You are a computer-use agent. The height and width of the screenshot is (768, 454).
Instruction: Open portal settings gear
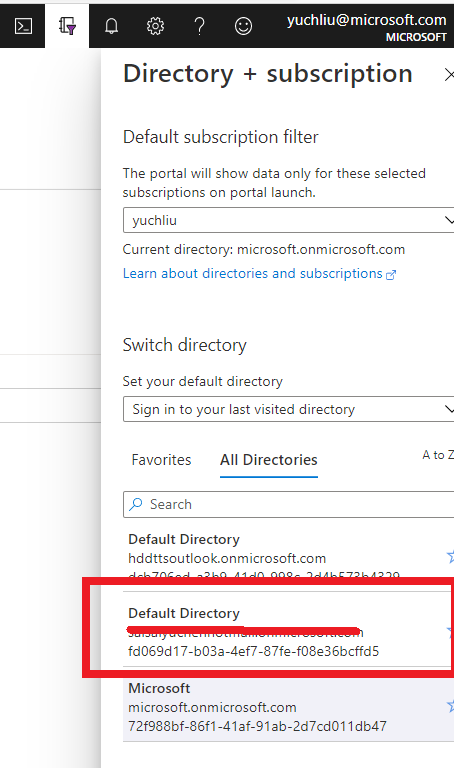coord(155,26)
